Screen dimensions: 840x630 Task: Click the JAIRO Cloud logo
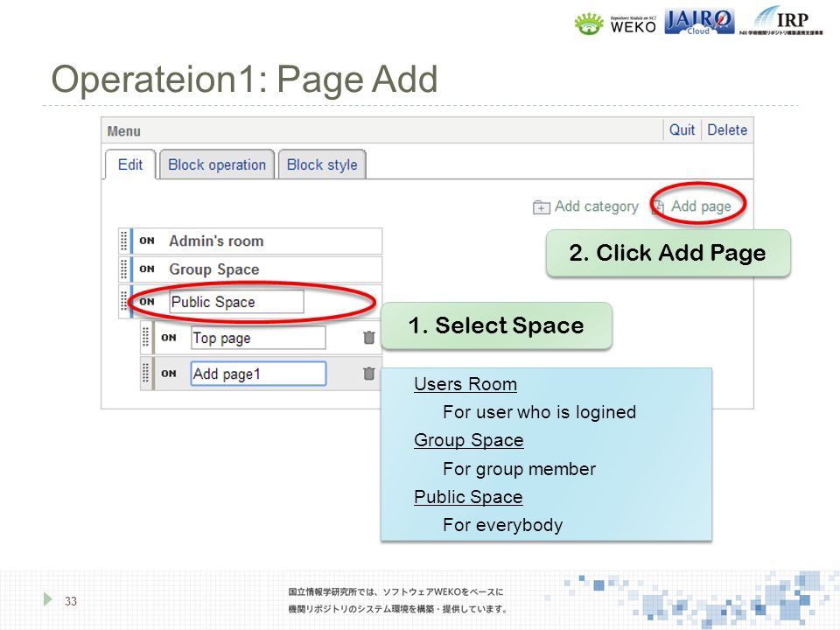699,22
